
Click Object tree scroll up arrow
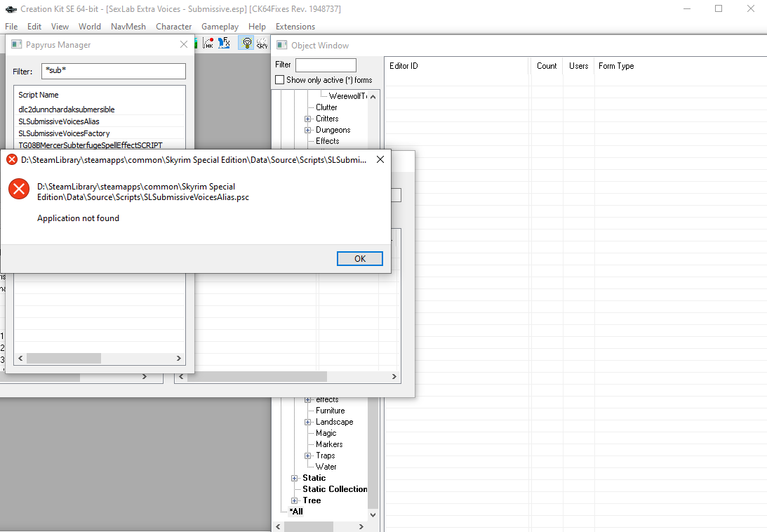pyautogui.click(x=373, y=96)
